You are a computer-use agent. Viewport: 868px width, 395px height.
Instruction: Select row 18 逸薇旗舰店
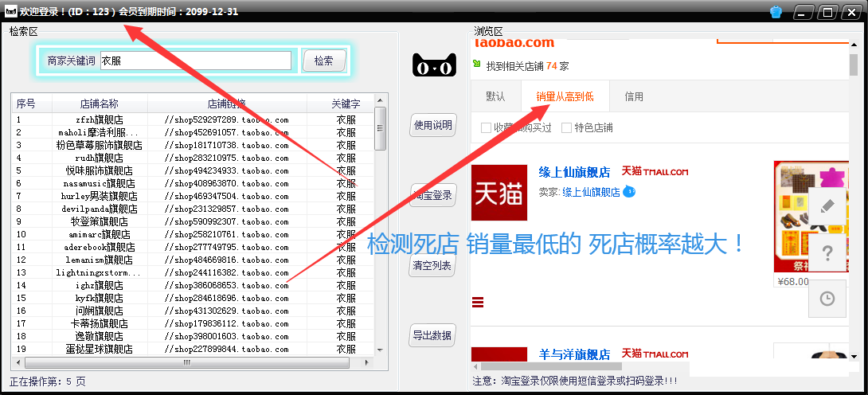193,336
